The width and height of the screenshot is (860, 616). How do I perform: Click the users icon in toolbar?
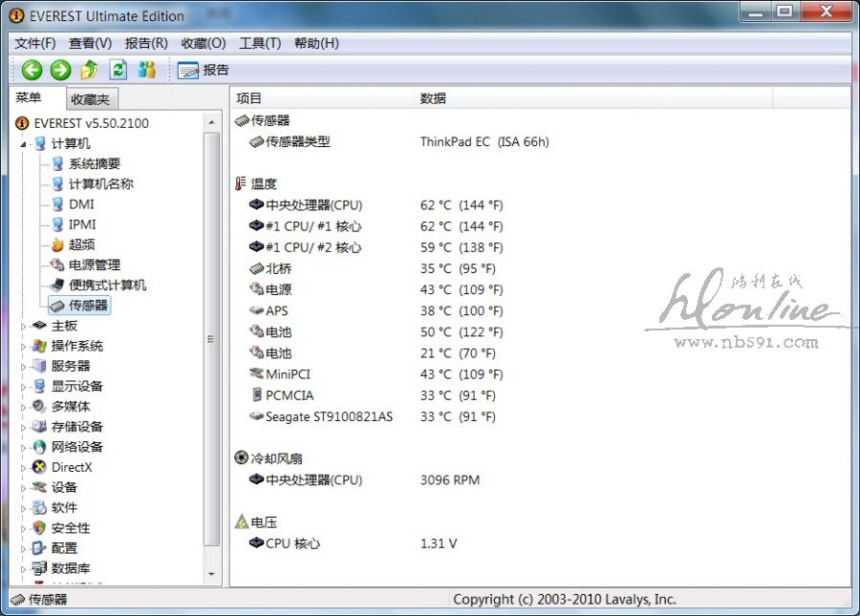point(146,70)
